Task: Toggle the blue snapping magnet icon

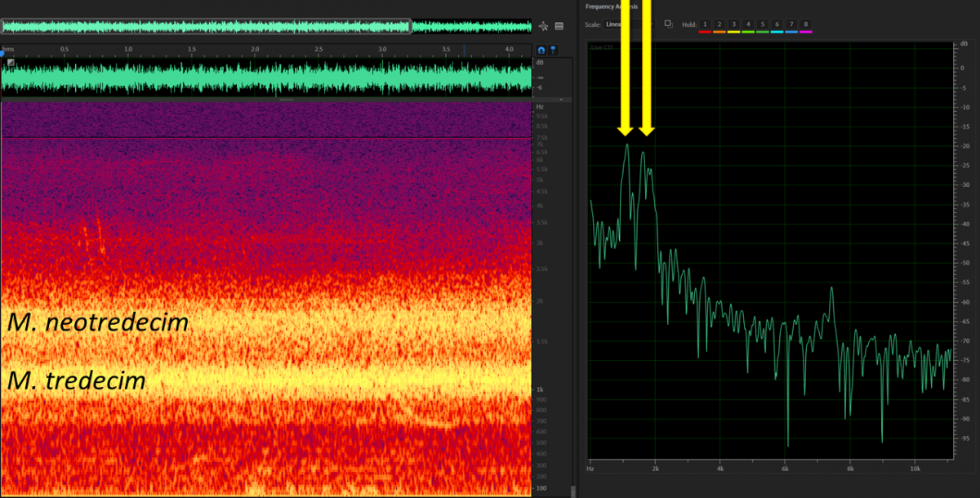Action: [541, 50]
